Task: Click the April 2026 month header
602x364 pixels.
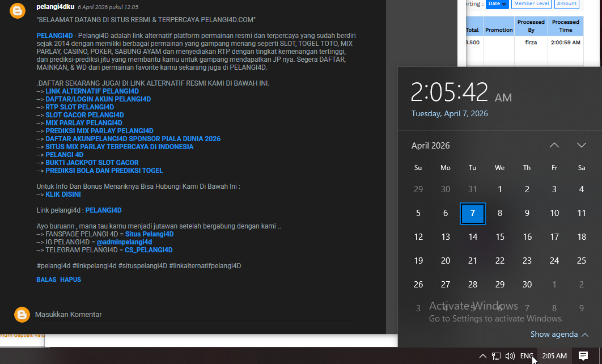Action: click(x=430, y=146)
